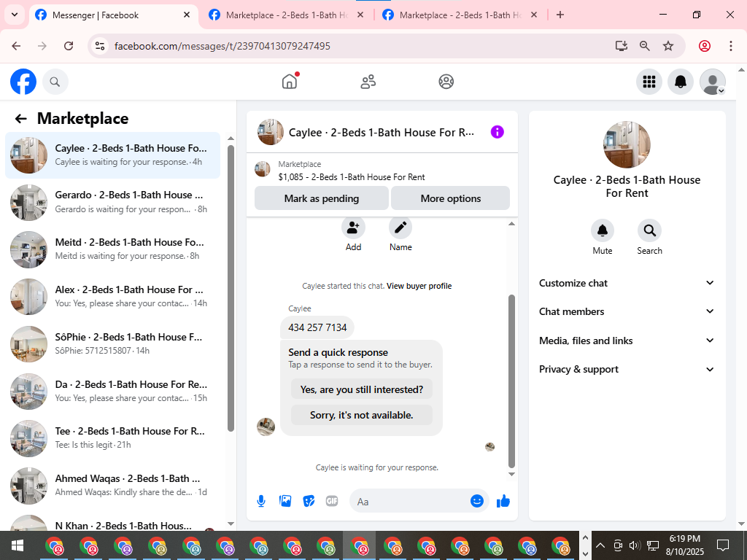Image resolution: width=747 pixels, height=560 pixels.
Task: Send a thumbs-up like
Action: [x=503, y=501]
